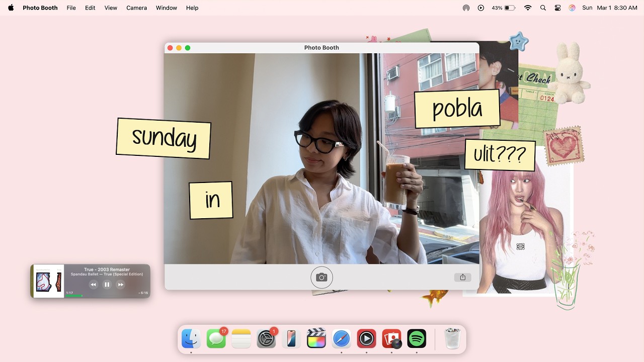
Task: Open Spotlight search
Action: click(543, 8)
